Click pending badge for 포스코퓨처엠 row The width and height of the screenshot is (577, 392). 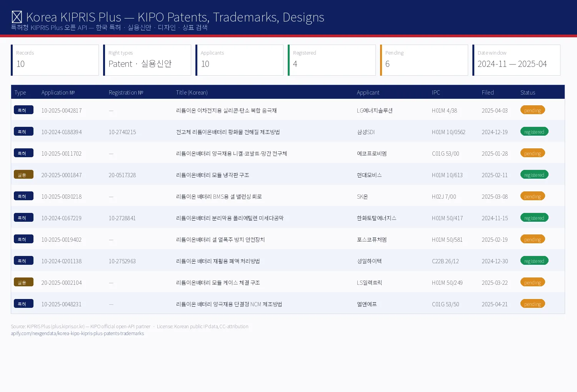pyautogui.click(x=533, y=239)
